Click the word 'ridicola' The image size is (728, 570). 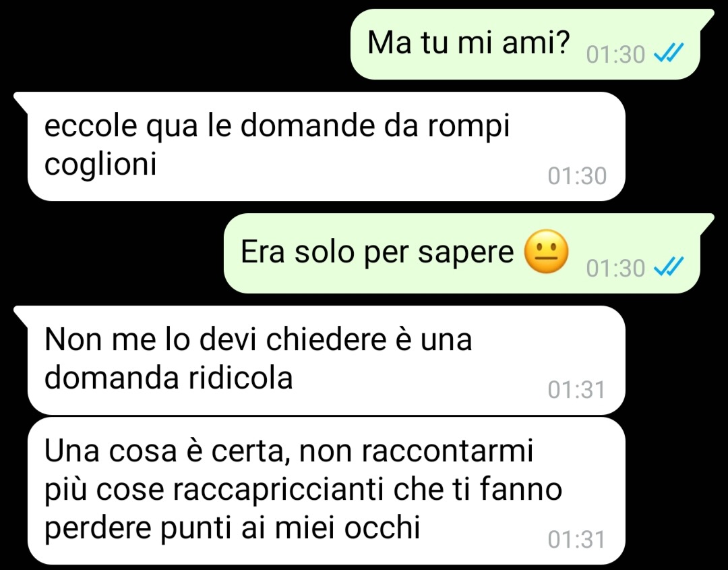pos(241,378)
